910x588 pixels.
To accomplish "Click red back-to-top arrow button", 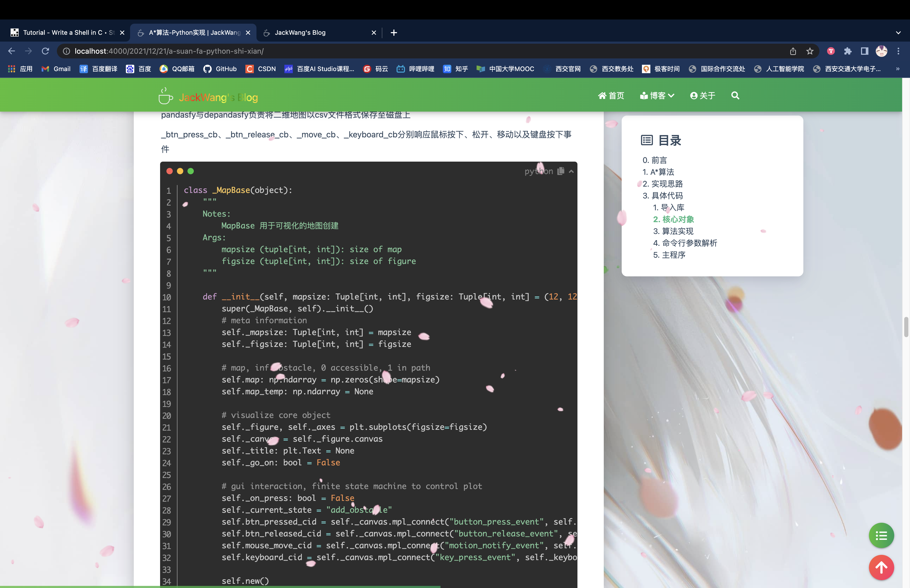I will (881, 568).
